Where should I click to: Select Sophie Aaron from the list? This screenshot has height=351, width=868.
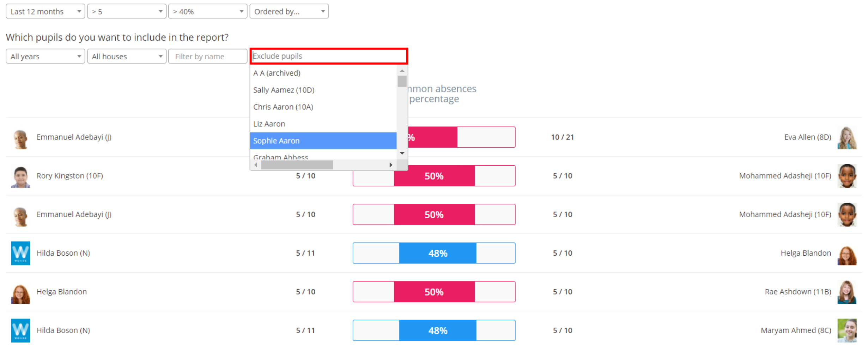[x=323, y=141]
